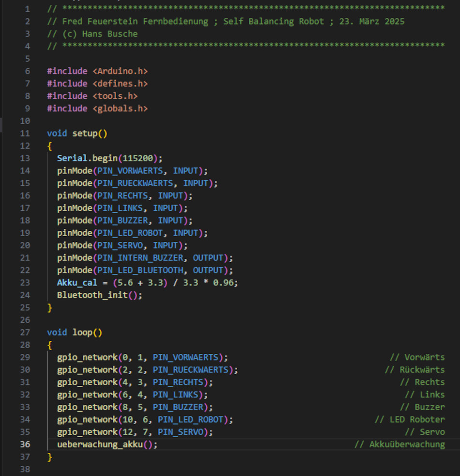
Task: Click the '// Akkuüberwachung' comment
Action: click(399, 444)
